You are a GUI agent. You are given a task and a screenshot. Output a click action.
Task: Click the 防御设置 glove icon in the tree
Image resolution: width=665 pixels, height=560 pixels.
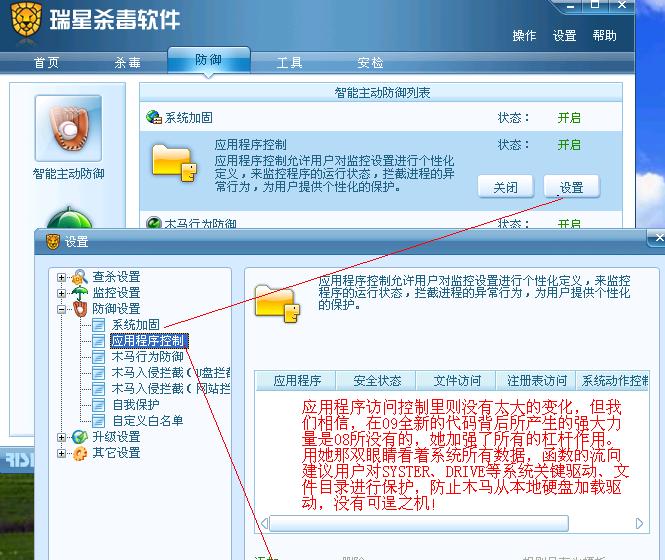pyautogui.click(x=80, y=309)
